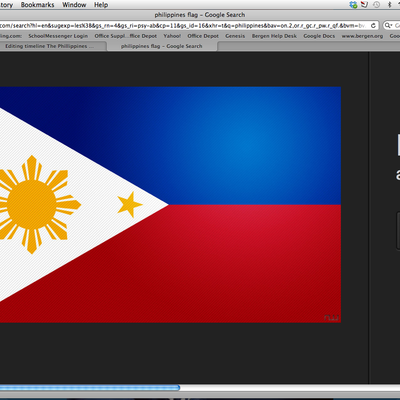Click the blue gear sync icon
400x400 pixels.
[353, 5]
